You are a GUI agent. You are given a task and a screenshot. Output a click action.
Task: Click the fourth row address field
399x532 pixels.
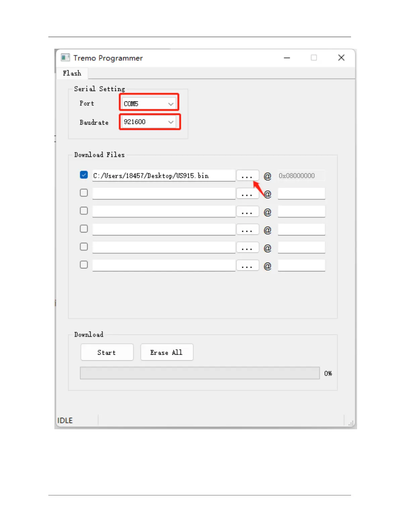pyautogui.click(x=301, y=229)
